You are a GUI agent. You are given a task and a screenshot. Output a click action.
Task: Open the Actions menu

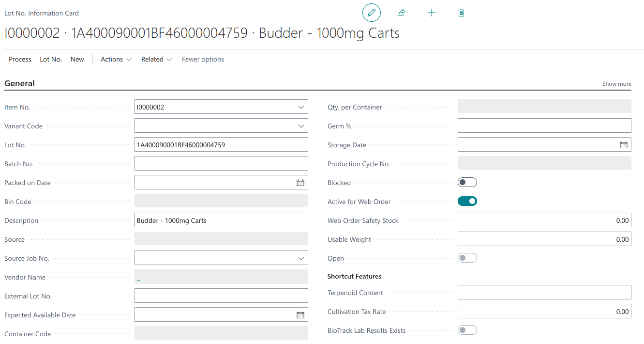[x=116, y=59]
